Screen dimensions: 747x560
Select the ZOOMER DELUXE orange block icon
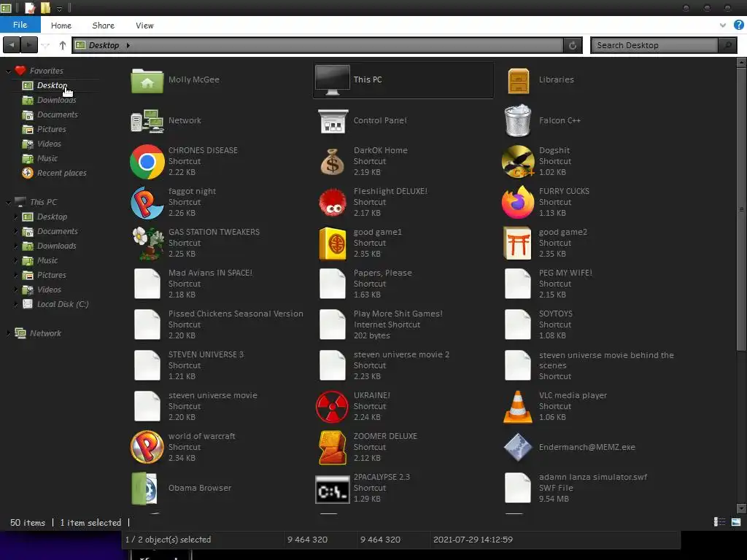click(x=333, y=448)
